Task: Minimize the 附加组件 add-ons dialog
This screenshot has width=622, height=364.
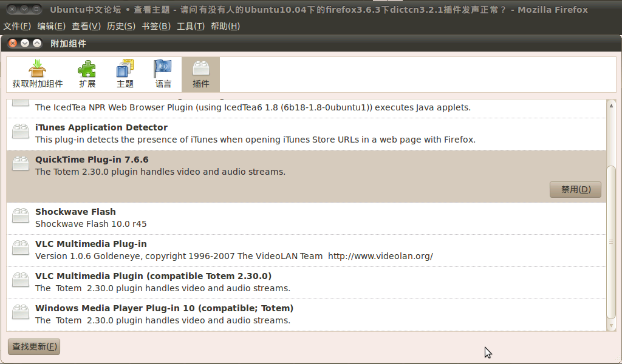Action: [24, 43]
